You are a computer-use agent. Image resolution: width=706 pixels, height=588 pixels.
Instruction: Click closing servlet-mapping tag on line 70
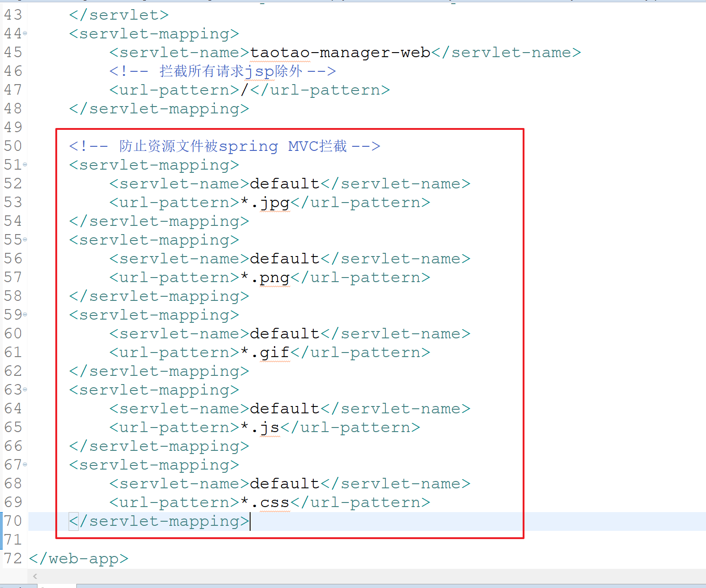[x=159, y=521]
